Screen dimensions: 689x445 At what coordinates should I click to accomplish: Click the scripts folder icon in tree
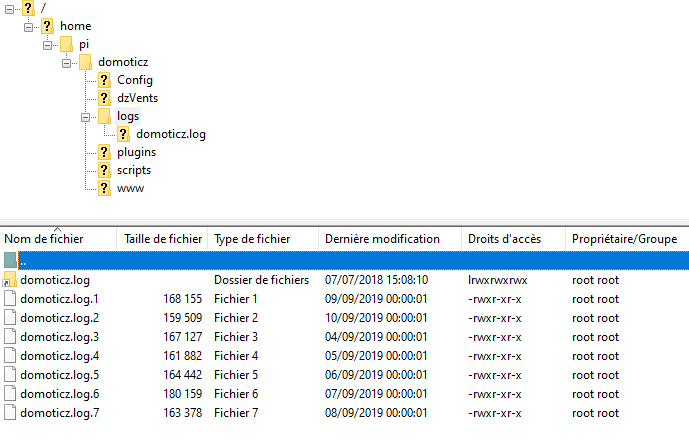click(x=104, y=170)
